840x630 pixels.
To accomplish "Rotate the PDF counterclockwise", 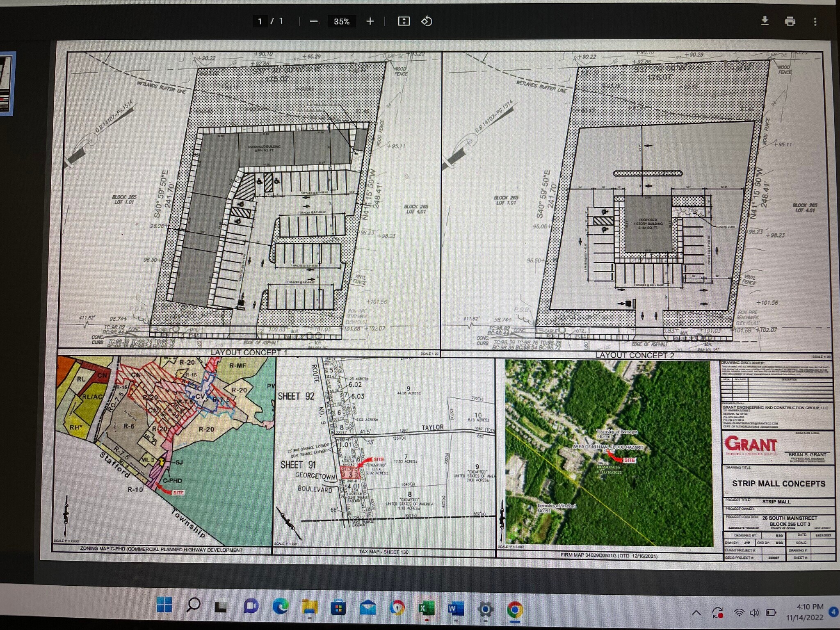I will point(427,21).
